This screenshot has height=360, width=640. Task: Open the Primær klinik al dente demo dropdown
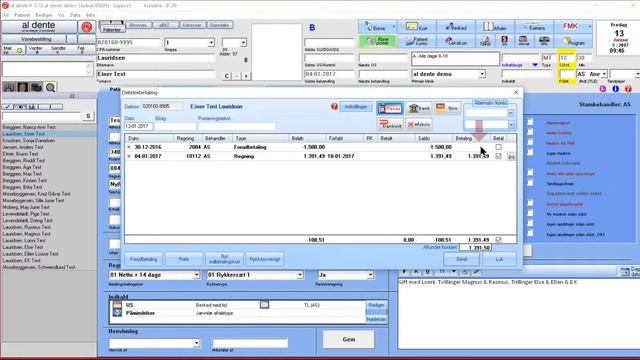tap(482, 74)
